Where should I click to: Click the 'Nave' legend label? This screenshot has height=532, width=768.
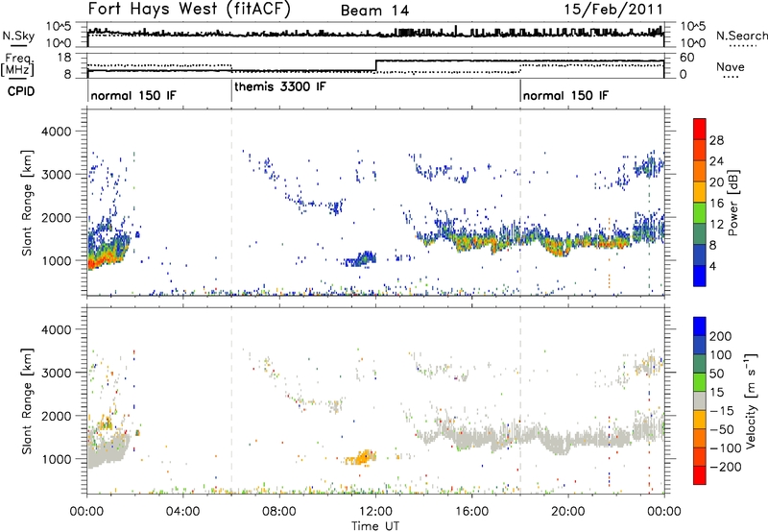731,66
